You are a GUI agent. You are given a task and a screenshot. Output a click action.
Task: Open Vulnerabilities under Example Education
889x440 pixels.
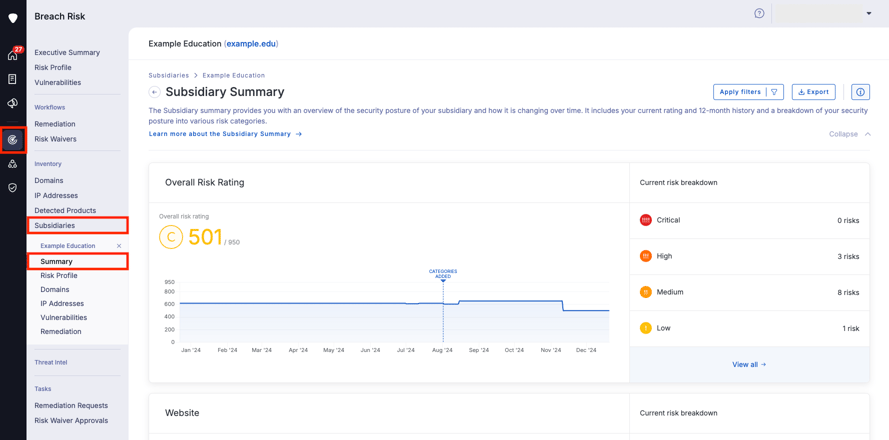click(x=64, y=318)
